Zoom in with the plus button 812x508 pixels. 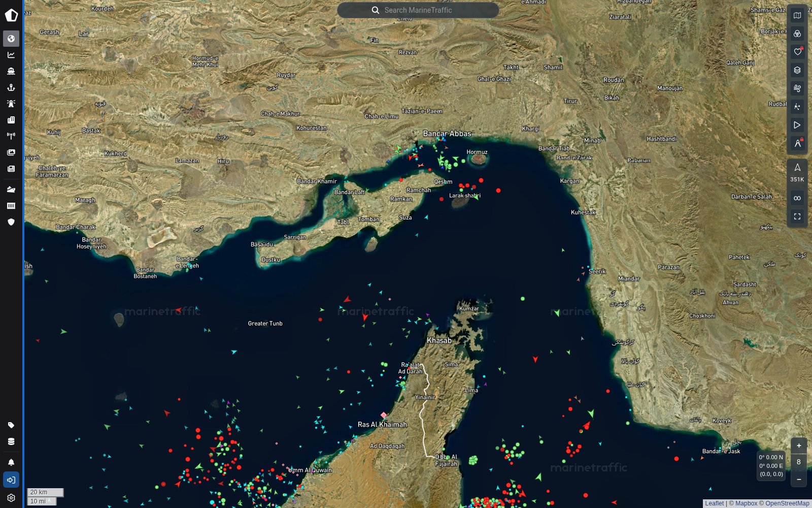pyautogui.click(x=799, y=446)
